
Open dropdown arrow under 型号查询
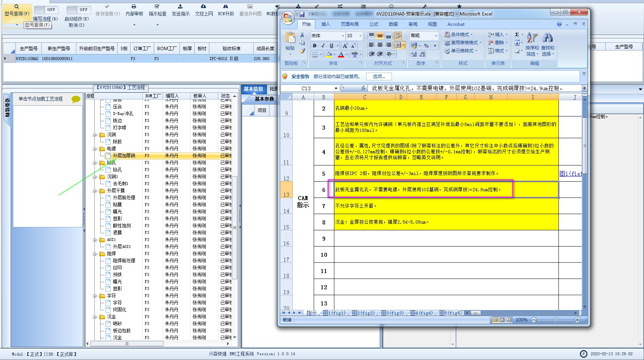click(x=17, y=25)
